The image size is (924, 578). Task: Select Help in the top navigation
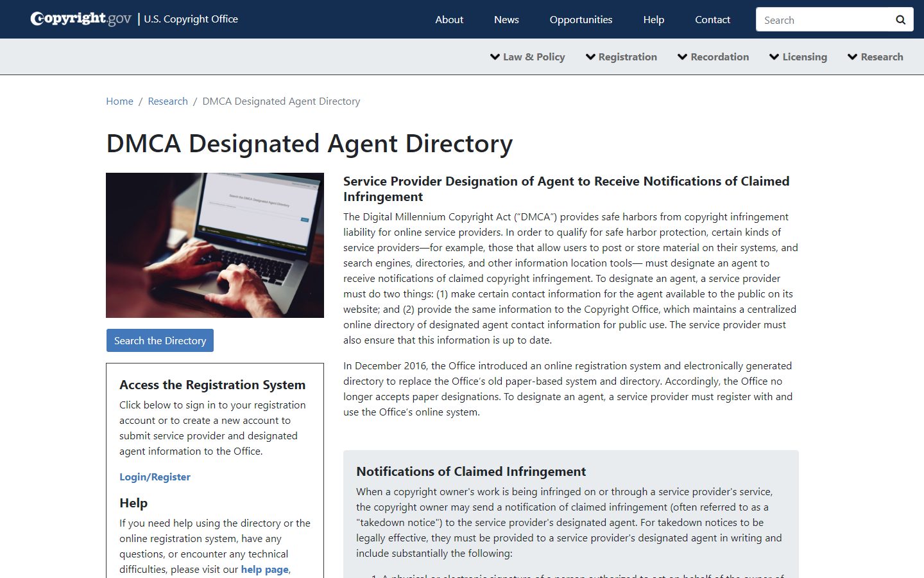pos(653,19)
